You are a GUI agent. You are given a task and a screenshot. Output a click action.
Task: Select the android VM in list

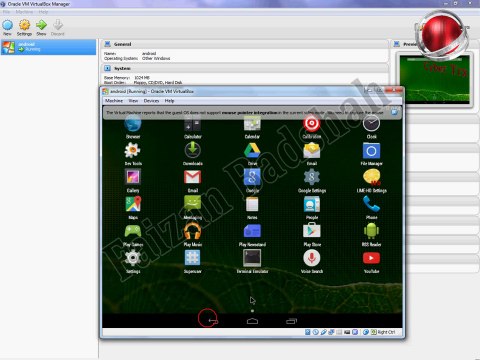[x=48, y=47]
